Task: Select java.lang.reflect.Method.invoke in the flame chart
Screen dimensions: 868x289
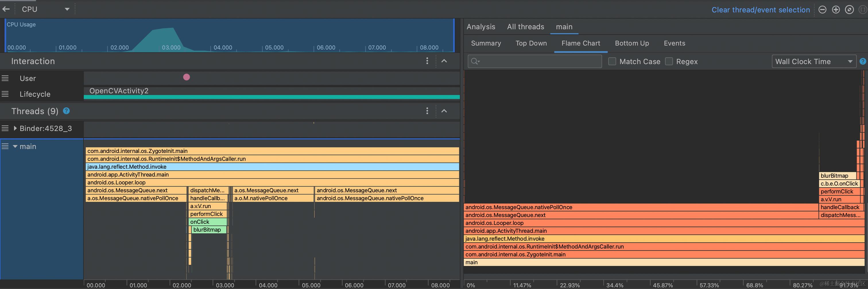Action: (664, 238)
